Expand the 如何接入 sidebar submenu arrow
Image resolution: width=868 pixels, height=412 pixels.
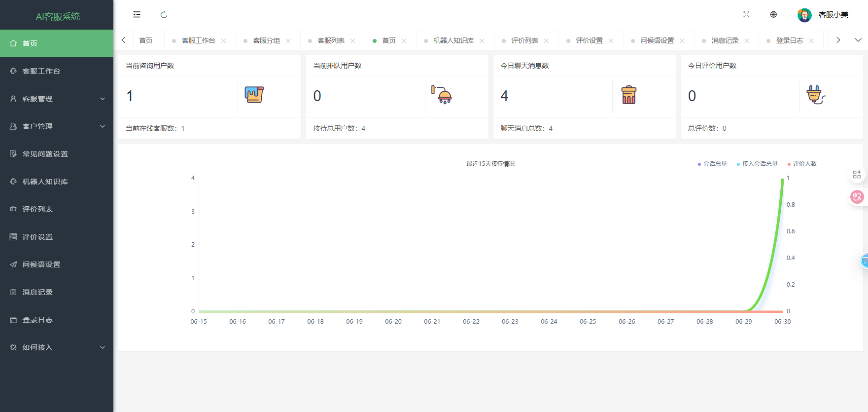point(103,347)
